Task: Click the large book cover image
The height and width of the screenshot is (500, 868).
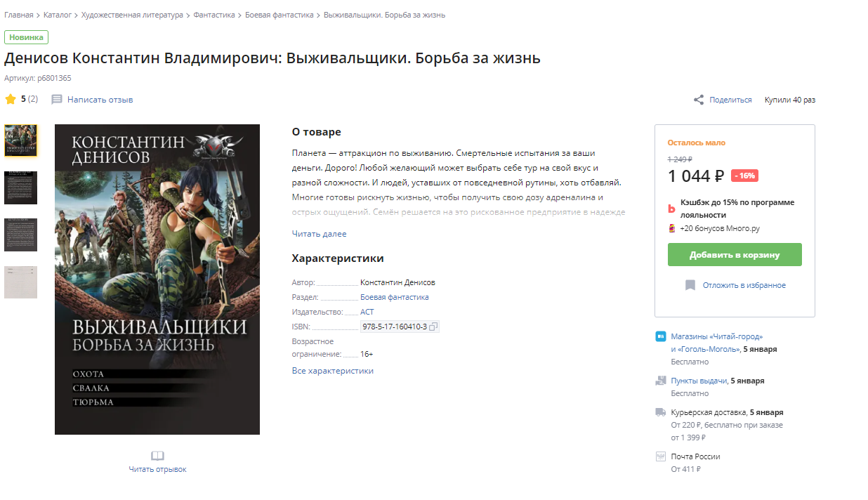Action: 157,279
